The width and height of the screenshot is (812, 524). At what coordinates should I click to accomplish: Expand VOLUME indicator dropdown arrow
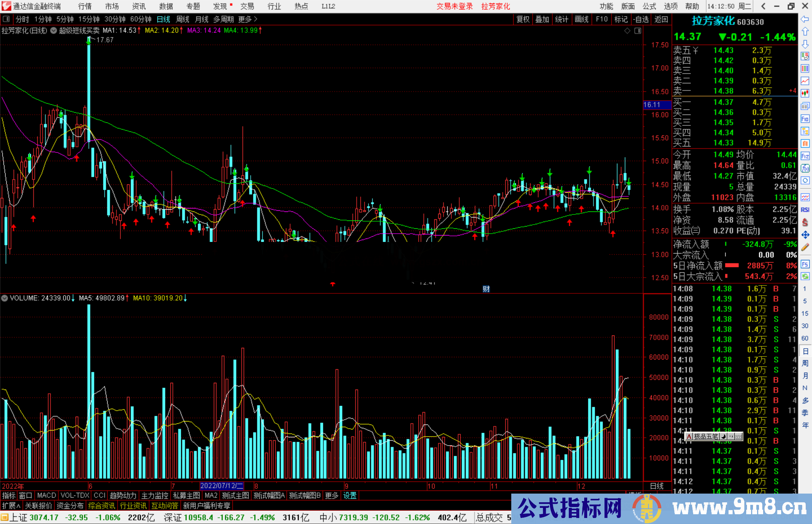click(x=5, y=298)
